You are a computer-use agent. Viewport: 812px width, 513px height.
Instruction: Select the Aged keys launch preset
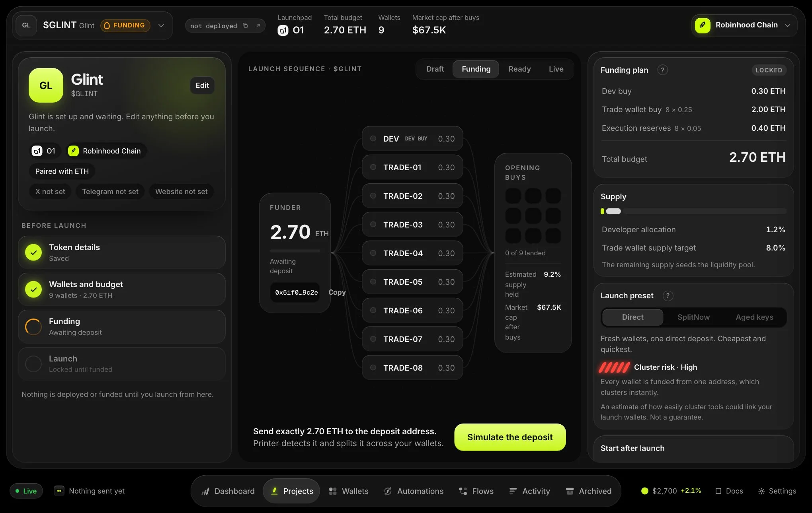click(x=754, y=317)
